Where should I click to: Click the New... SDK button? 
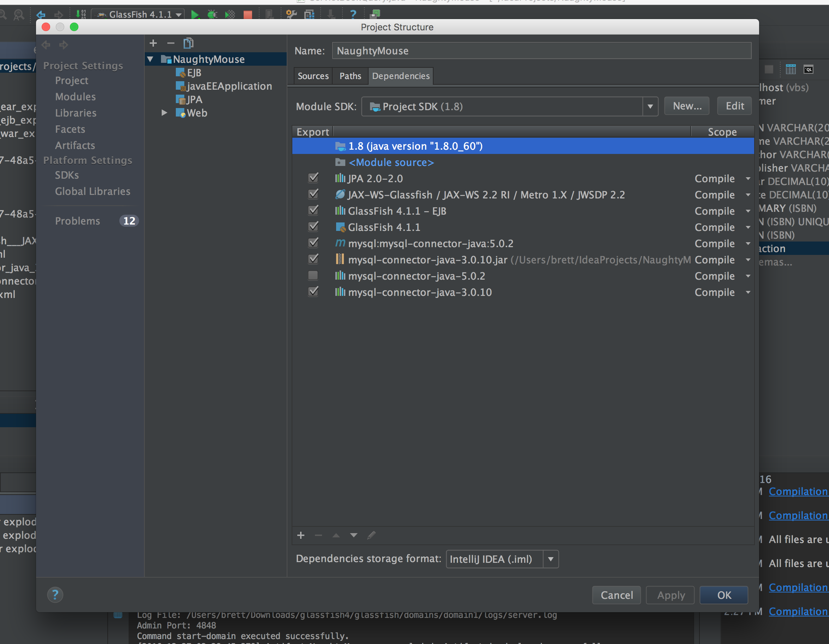click(x=687, y=106)
